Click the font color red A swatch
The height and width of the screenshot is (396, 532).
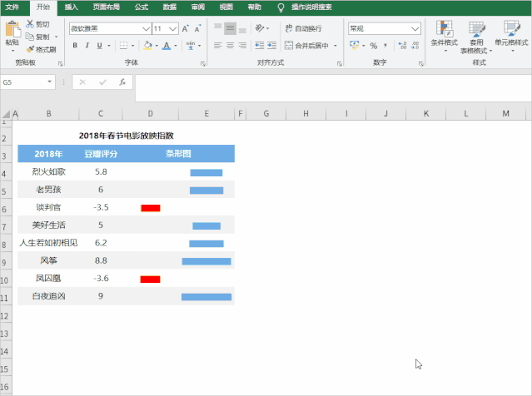click(167, 46)
